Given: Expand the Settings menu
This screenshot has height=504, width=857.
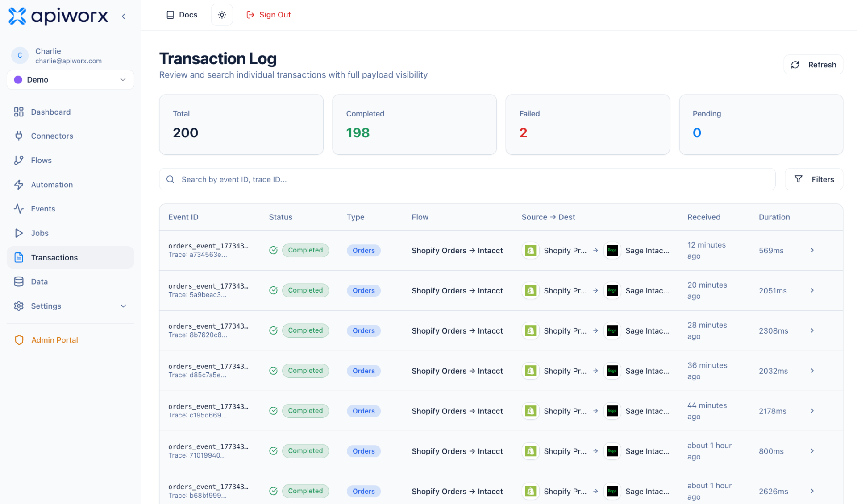Looking at the screenshot, I should point(46,306).
